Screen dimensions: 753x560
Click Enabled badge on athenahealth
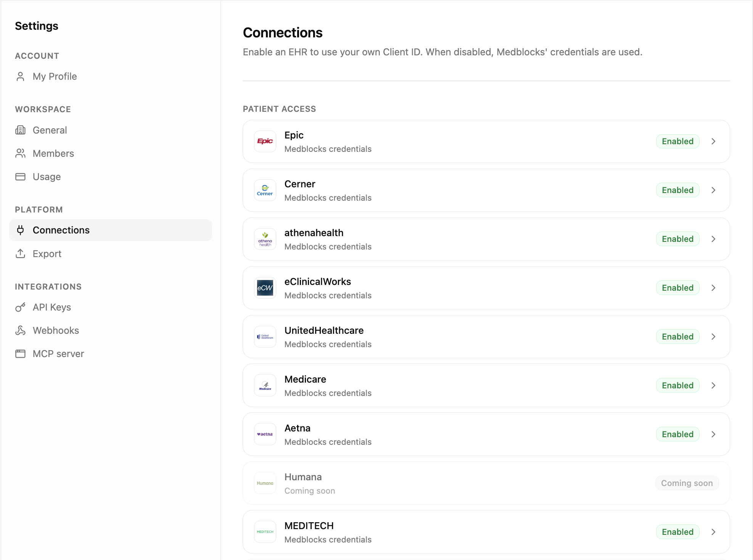point(677,239)
